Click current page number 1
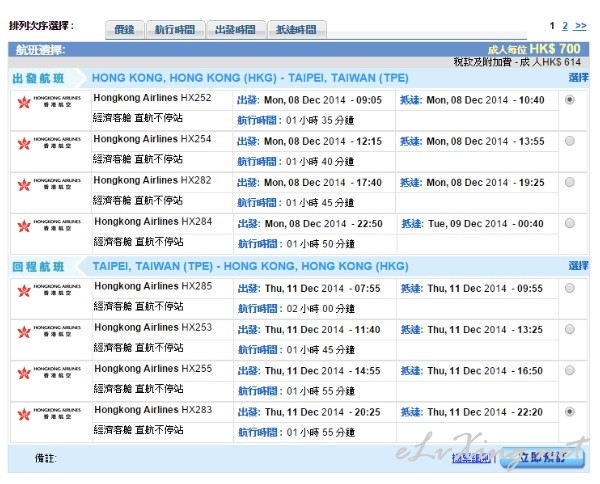This screenshot has height=484, width=600. pyautogui.click(x=552, y=26)
